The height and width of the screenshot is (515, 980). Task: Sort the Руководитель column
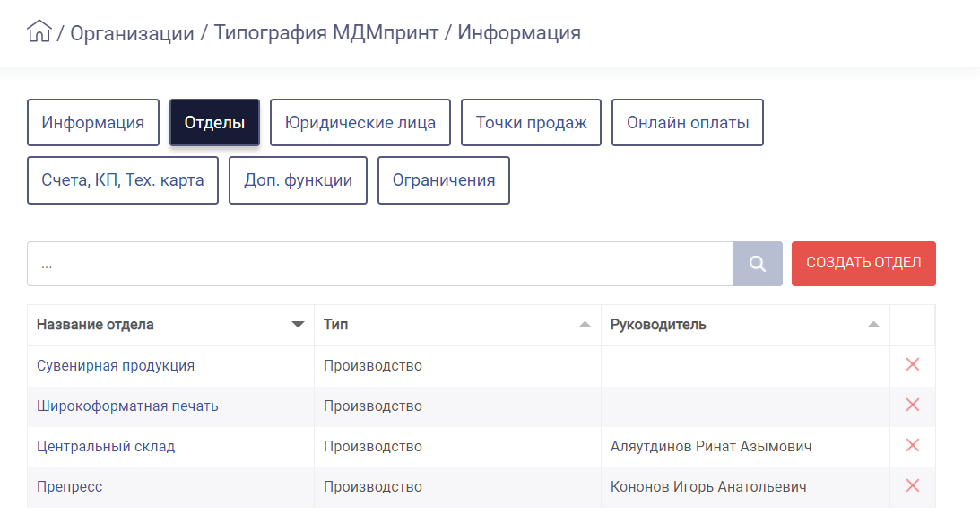coord(873,324)
